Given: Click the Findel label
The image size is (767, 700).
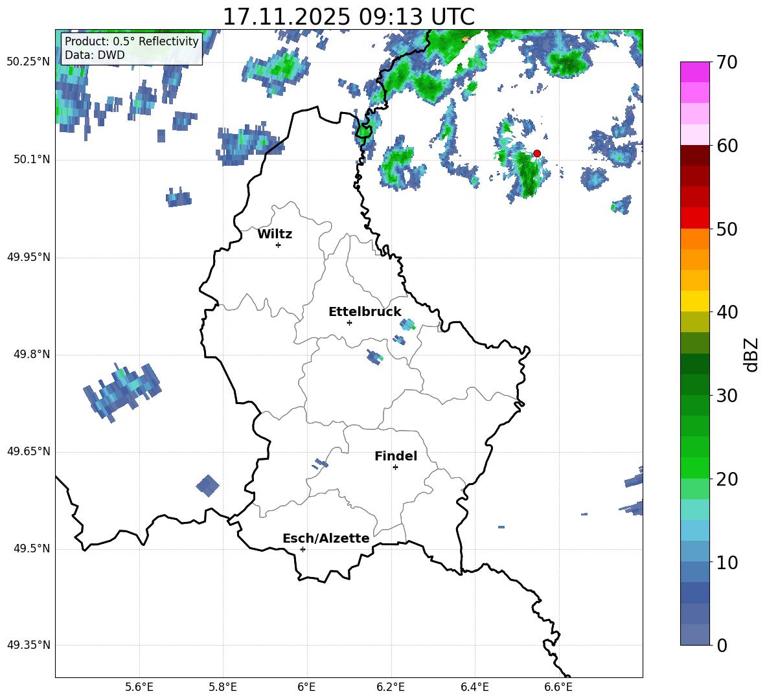Looking at the screenshot, I should pos(396,456).
